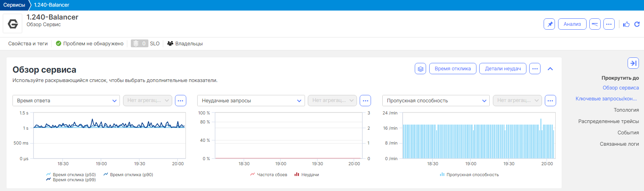Toggle Частота сбоев legend series
Image resolution: width=644 pixels, height=191 pixels.
269,175
